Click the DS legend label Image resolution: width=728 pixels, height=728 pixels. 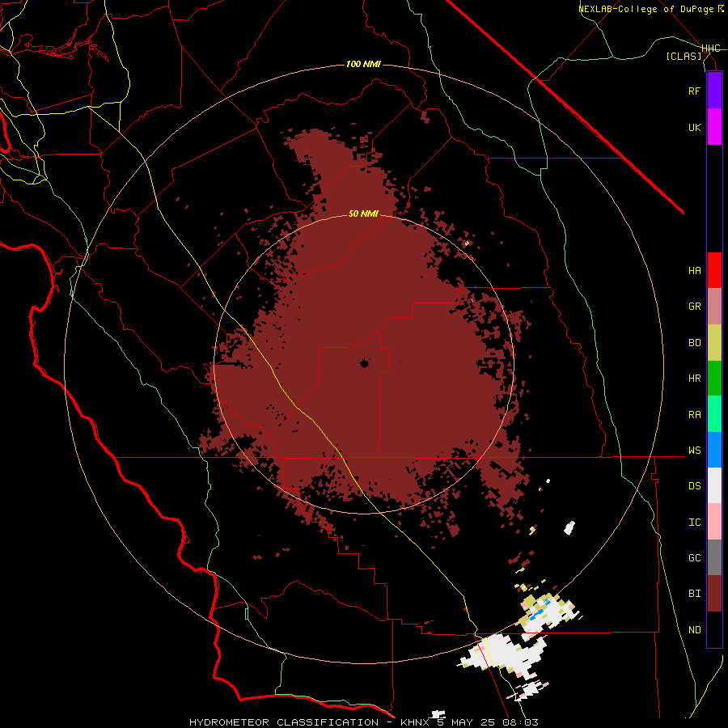coord(694,485)
